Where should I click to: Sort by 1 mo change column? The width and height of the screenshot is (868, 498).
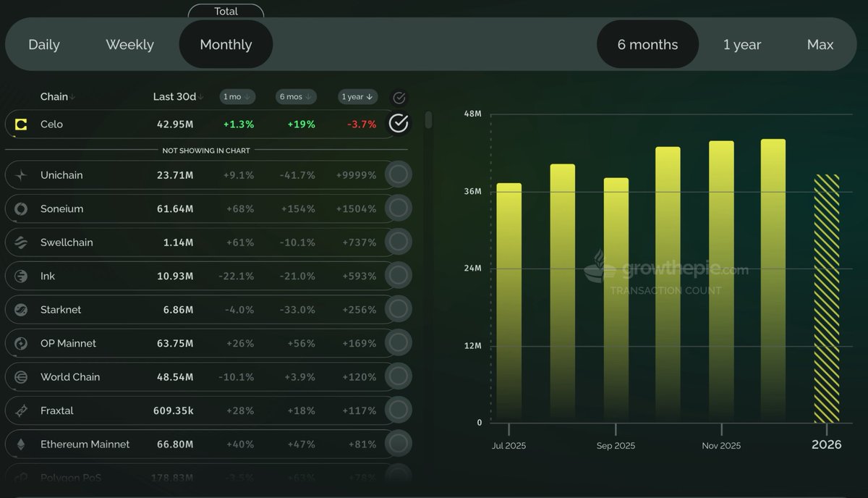pos(237,97)
